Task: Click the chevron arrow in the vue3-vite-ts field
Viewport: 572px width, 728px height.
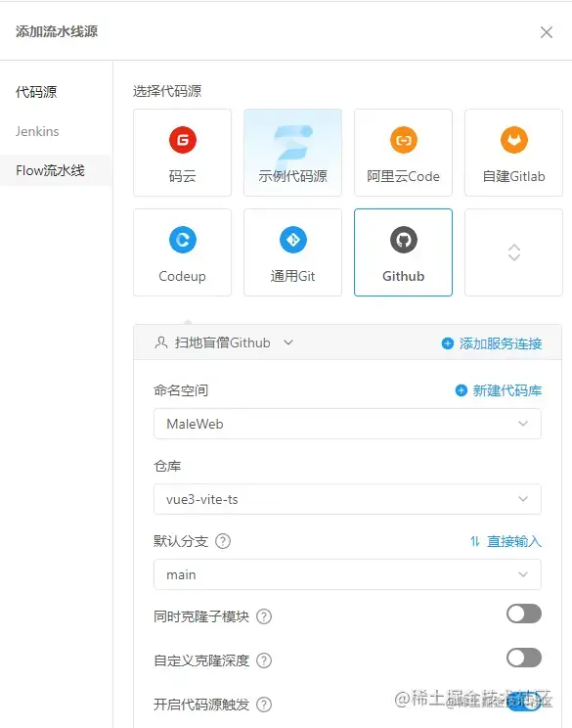Action: [x=523, y=499]
